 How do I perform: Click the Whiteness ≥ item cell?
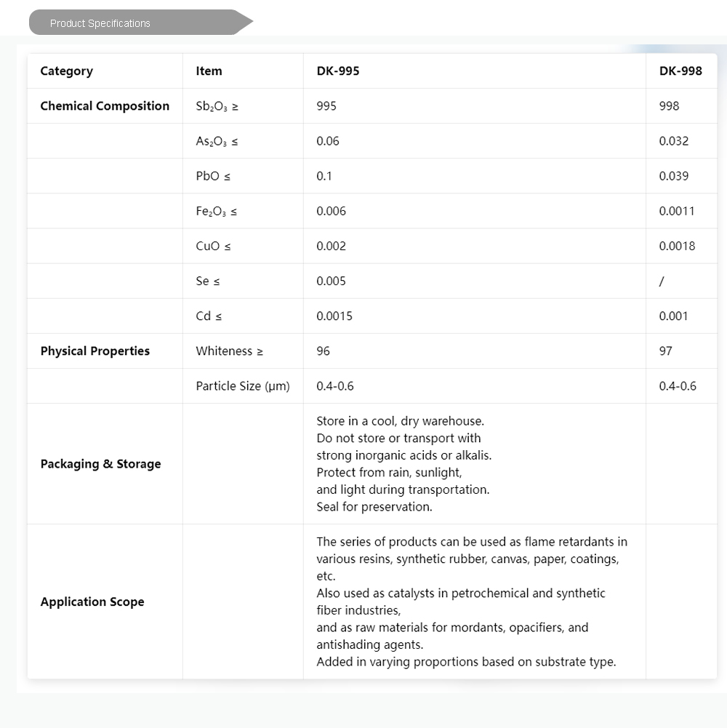[229, 351]
